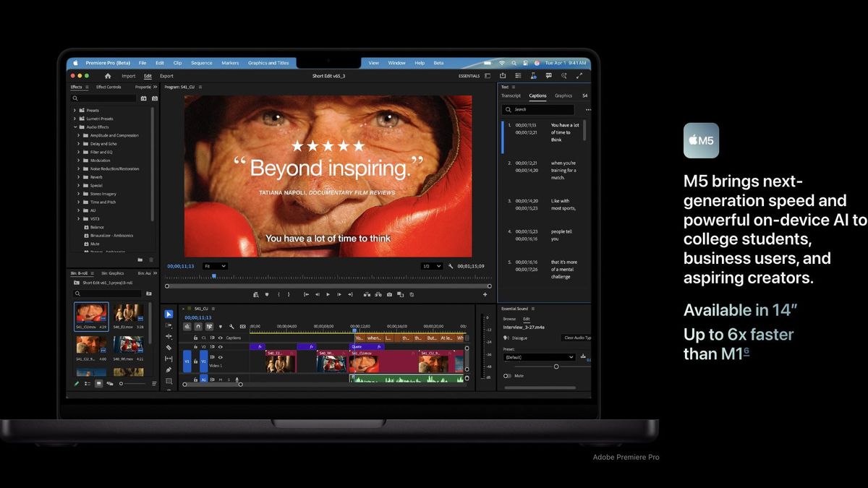Adjust bin thumbnail size slider
The width and height of the screenshot is (868, 488).
tap(120, 384)
